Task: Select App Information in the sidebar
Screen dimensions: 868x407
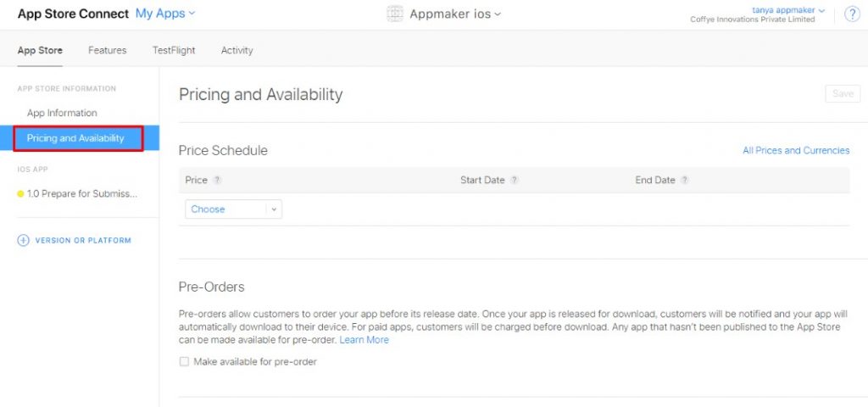Action: coord(62,113)
